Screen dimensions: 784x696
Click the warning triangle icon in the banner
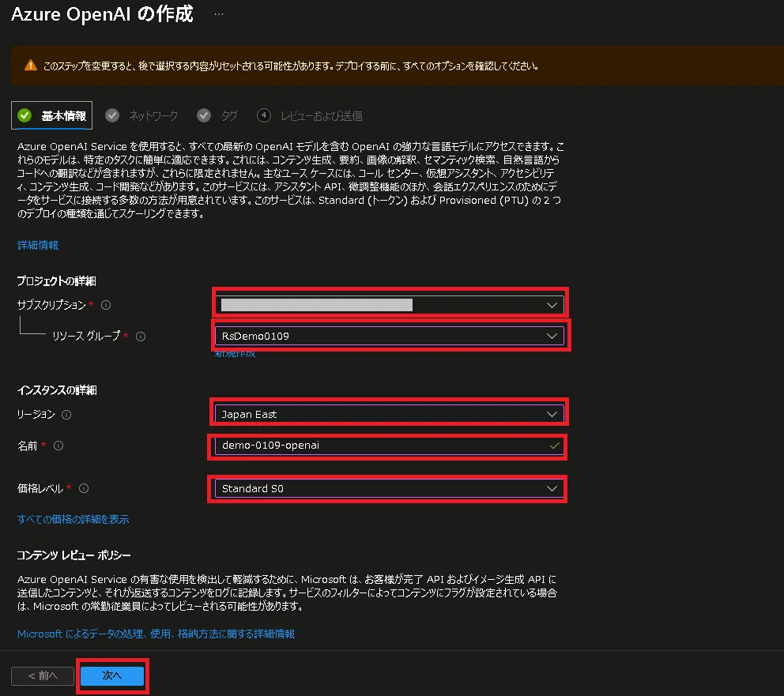(31, 66)
